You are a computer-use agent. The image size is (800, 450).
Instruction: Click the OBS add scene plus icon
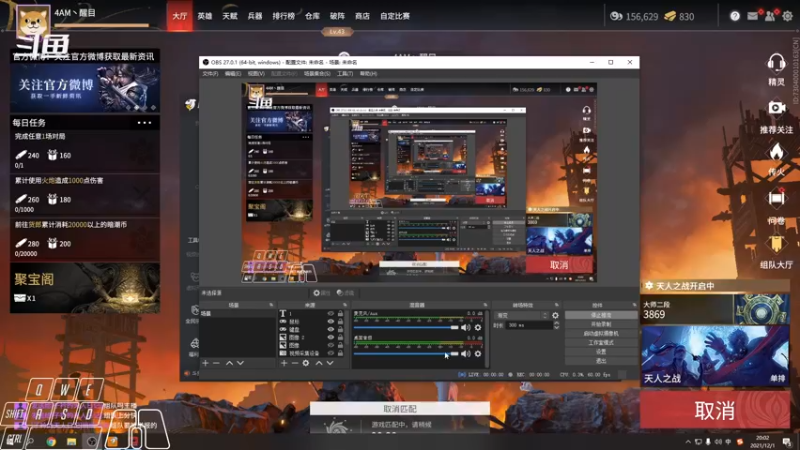point(206,363)
